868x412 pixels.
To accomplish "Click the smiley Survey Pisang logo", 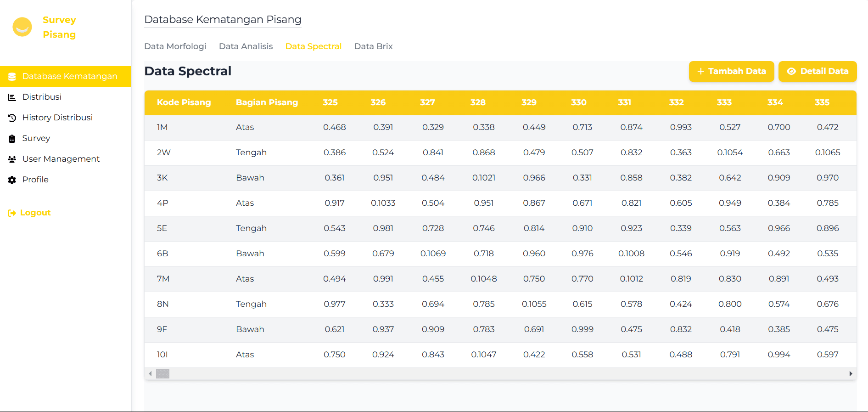I will click(x=22, y=27).
